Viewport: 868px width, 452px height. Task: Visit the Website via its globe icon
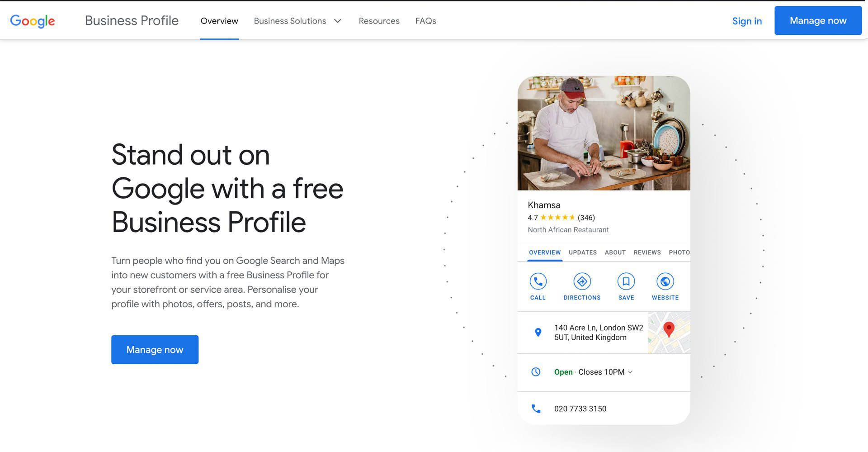[665, 281]
